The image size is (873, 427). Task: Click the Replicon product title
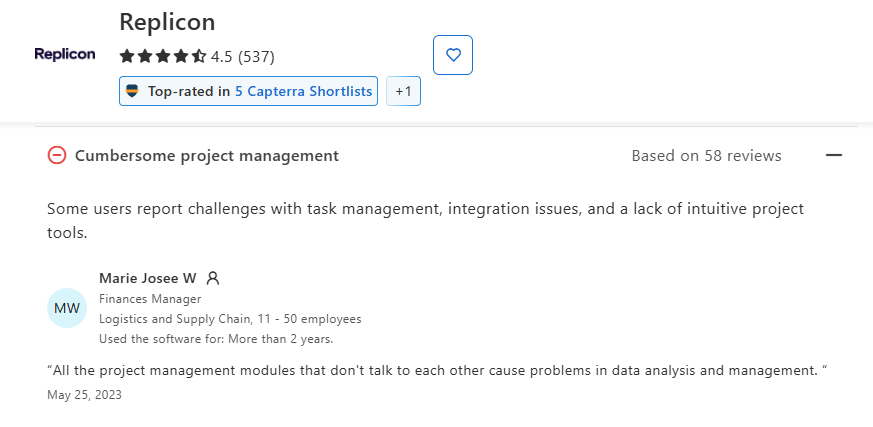[x=167, y=22]
